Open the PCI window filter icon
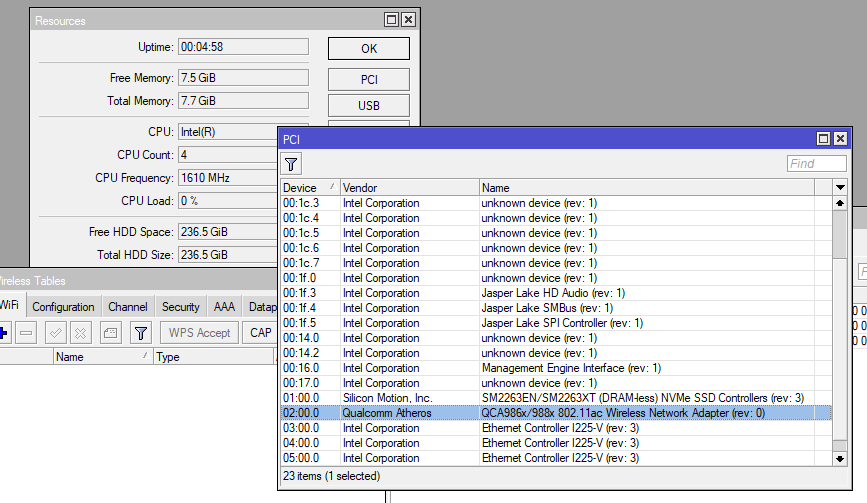 point(291,164)
